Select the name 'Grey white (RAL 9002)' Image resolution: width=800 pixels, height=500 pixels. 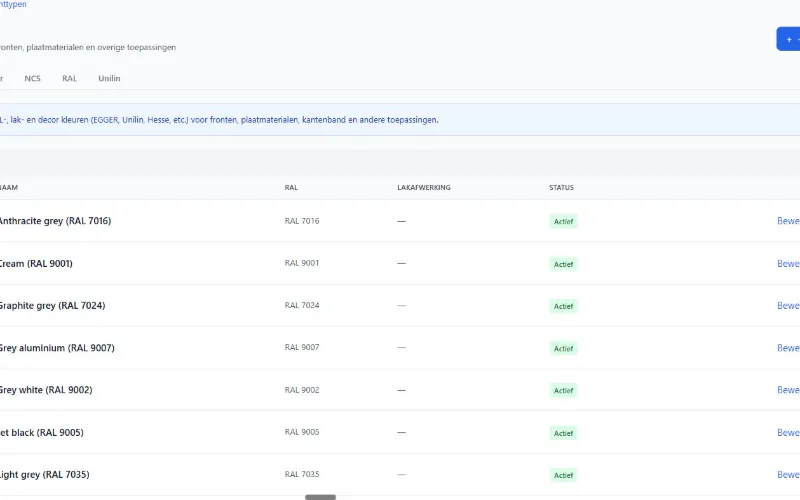46,390
